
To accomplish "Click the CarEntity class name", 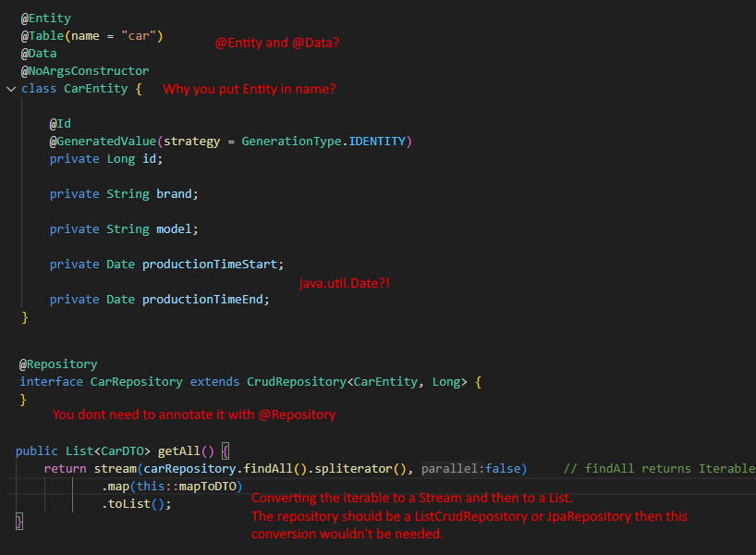I will (x=96, y=89).
